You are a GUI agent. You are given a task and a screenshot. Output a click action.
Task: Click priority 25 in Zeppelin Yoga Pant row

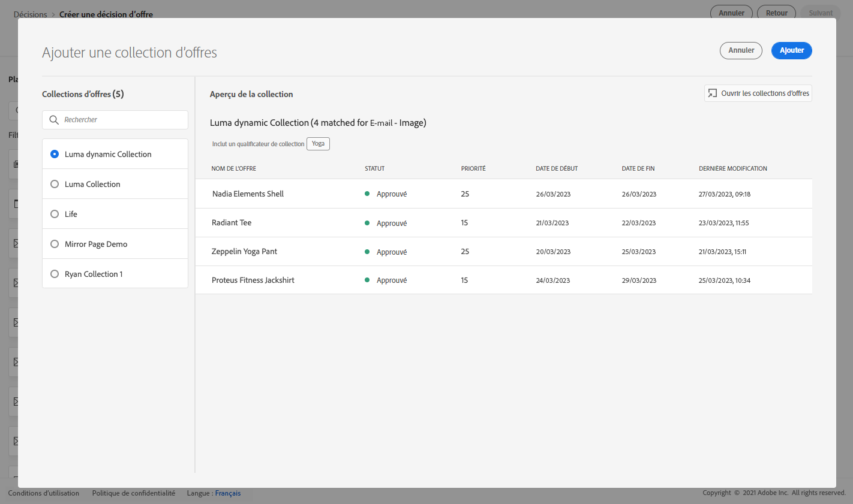point(465,251)
